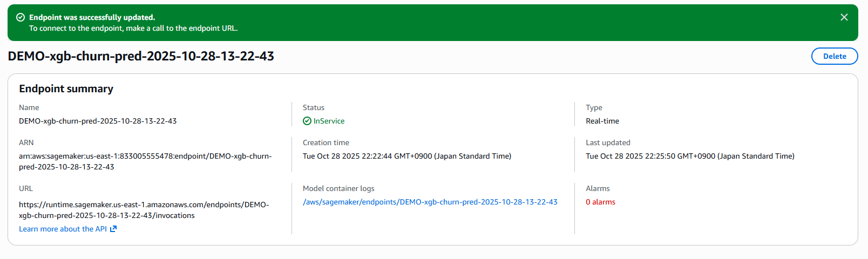Dismiss the success notification banner

tap(844, 17)
